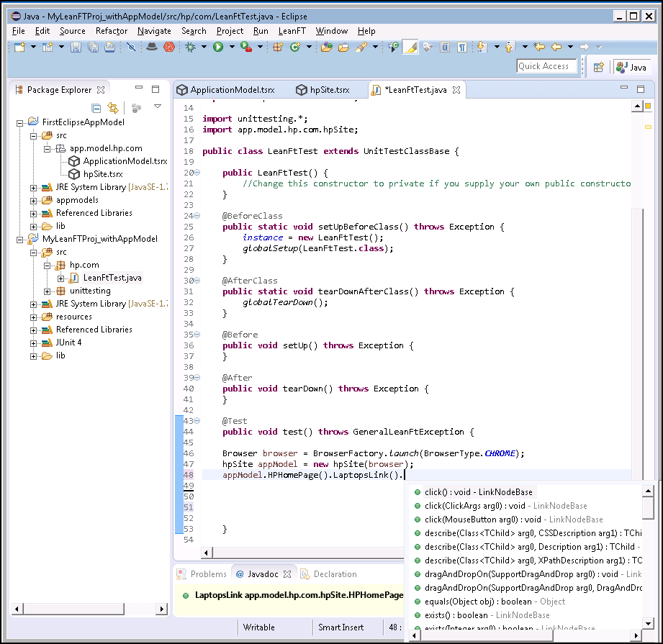Click the Quick Access search field
The image size is (663, 644).
546,66
